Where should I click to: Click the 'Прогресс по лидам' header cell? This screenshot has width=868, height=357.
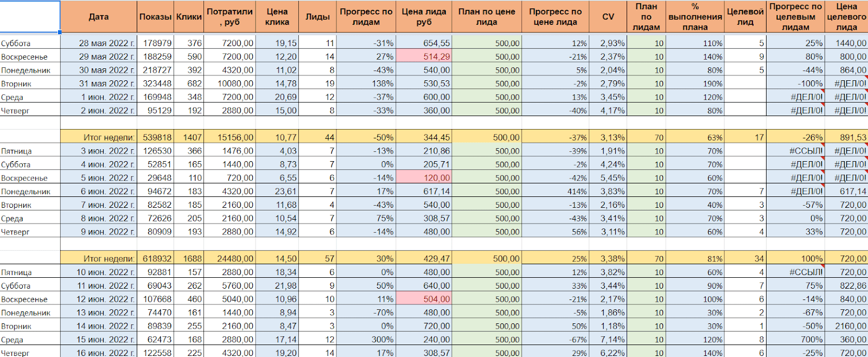point(366,17)
